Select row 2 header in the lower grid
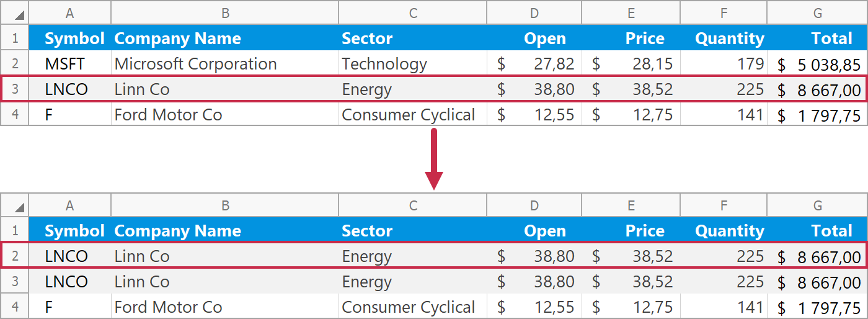This screenshot has width=868, height=319. pos(15,256)
